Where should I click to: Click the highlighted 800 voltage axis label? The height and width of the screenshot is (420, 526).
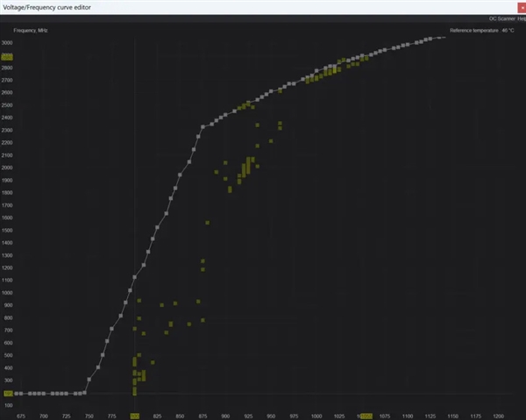(x=134, y=416)
